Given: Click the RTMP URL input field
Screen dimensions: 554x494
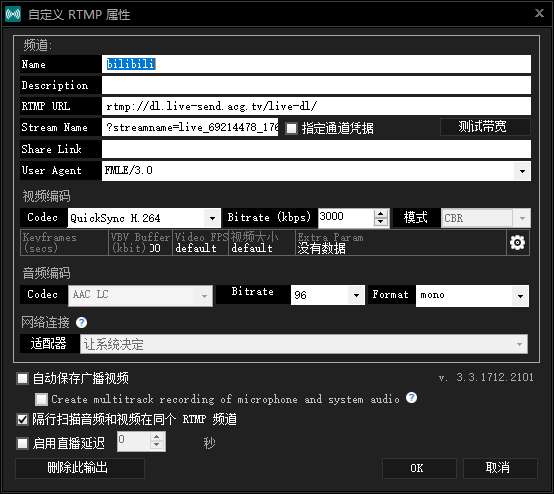Looking at the screenshot, I should 316,106.
